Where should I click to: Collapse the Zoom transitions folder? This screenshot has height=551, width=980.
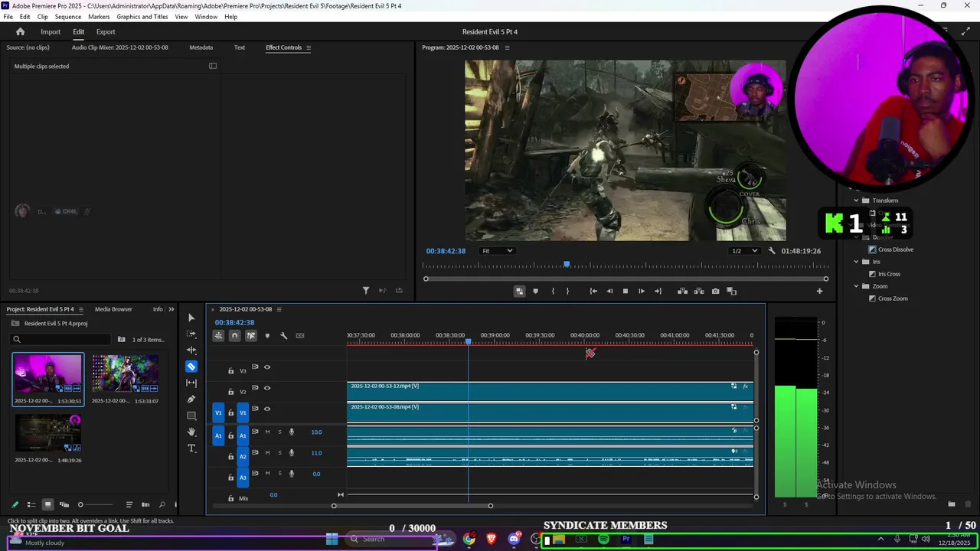pyautogui.click(x=856, y=286)
